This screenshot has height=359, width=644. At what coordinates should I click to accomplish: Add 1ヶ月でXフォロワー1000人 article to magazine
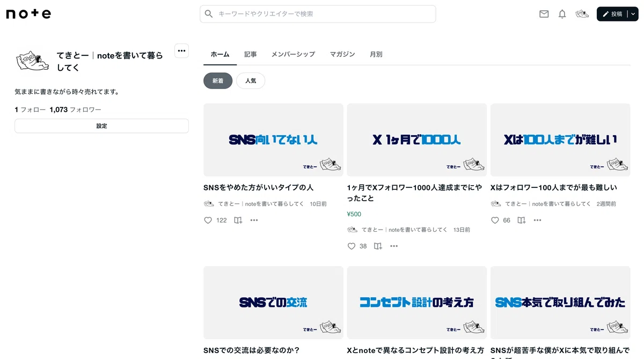coord(378,246)
